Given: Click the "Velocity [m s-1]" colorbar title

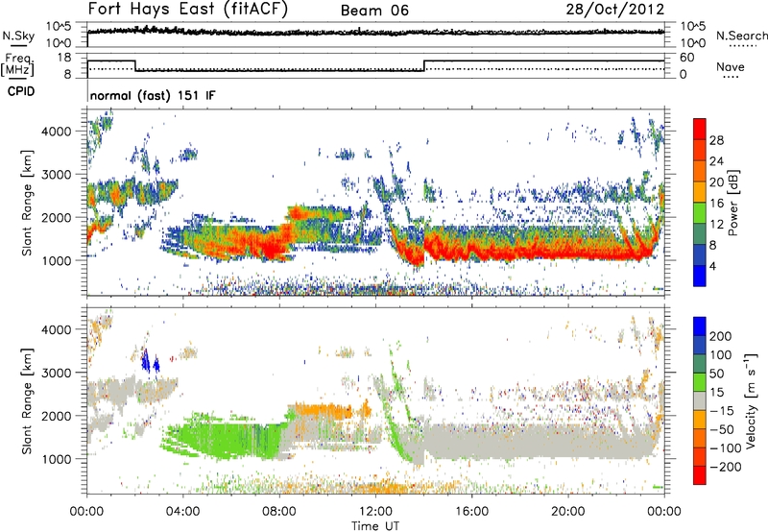Looking at the screenshot, I should pos(751,400).
